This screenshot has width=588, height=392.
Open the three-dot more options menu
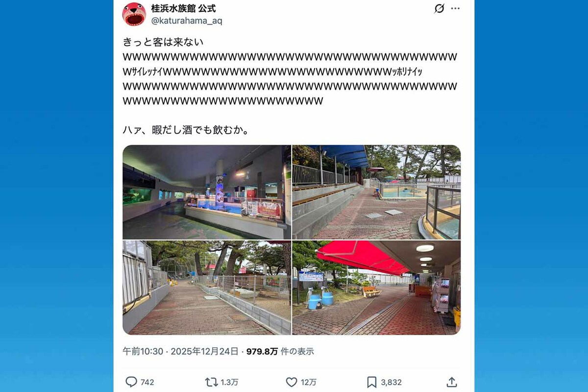[455, 8]
